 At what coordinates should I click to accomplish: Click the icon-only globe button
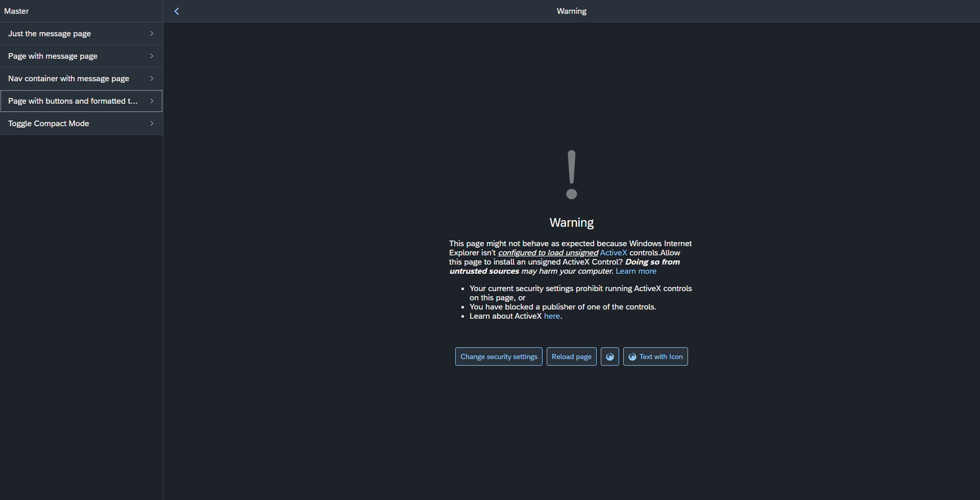pyautogui.click(x=609, y=356)
